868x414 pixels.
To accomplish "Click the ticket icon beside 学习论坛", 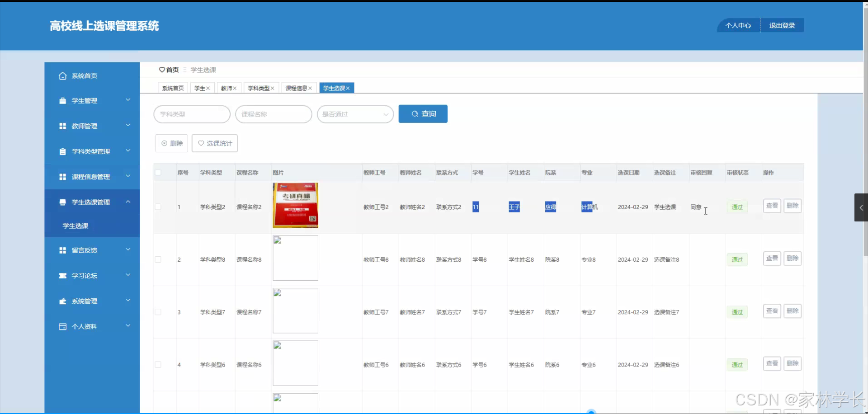I will coord(62,276).
